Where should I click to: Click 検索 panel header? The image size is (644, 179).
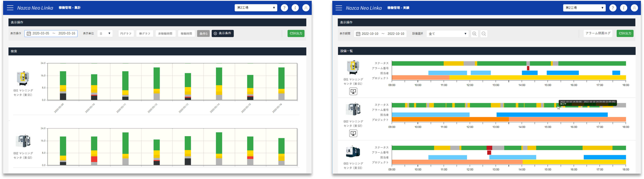tap(157, 51)
